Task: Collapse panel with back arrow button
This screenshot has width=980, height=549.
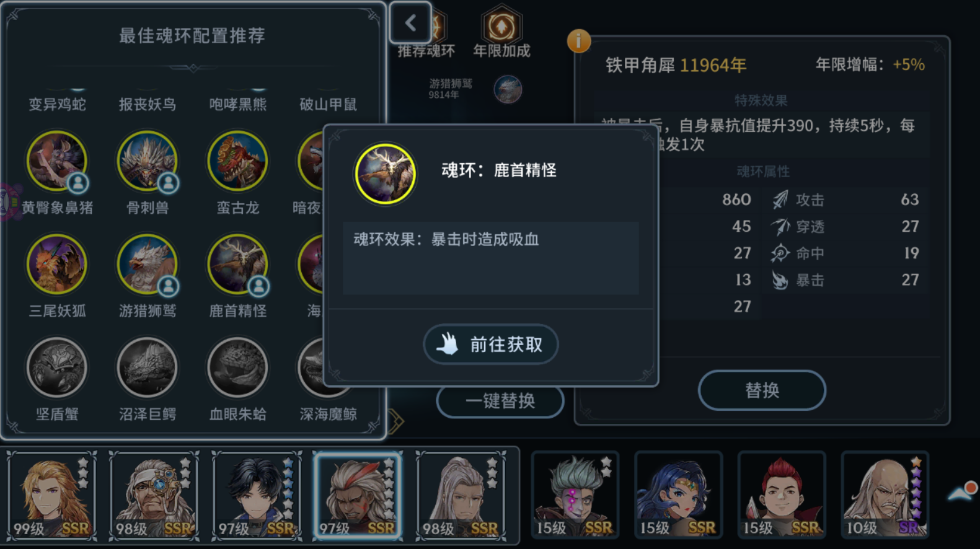Action: [410, 24]
